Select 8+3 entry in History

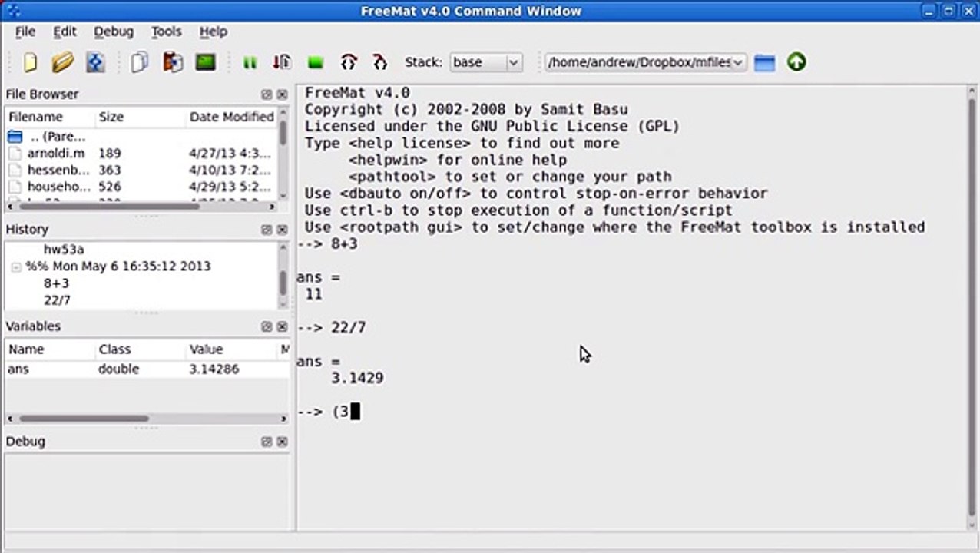point(56,283)
